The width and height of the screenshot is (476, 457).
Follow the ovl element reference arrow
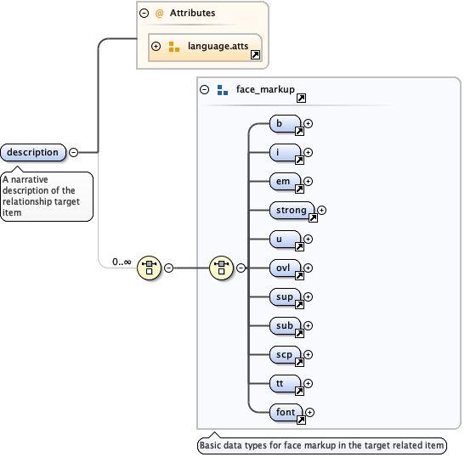[299, 276]
